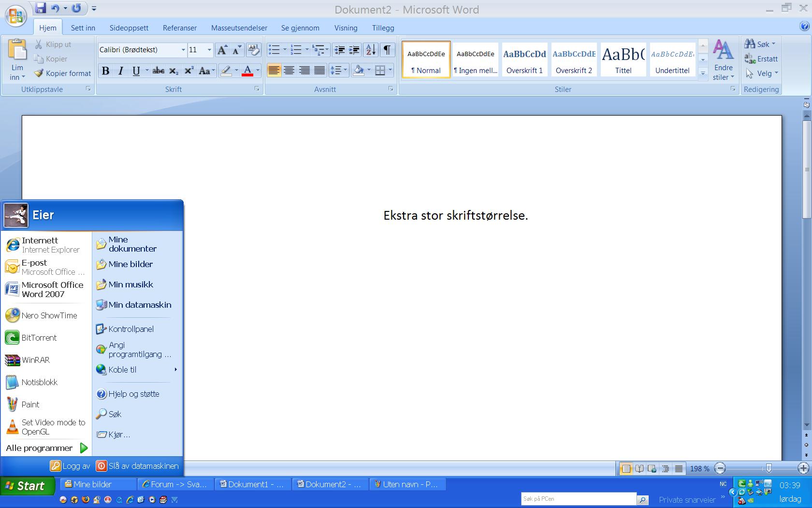Click the Office button orb
Image resolution: width=812 pixels, height=508 pixels.
[x=15, y=15]
